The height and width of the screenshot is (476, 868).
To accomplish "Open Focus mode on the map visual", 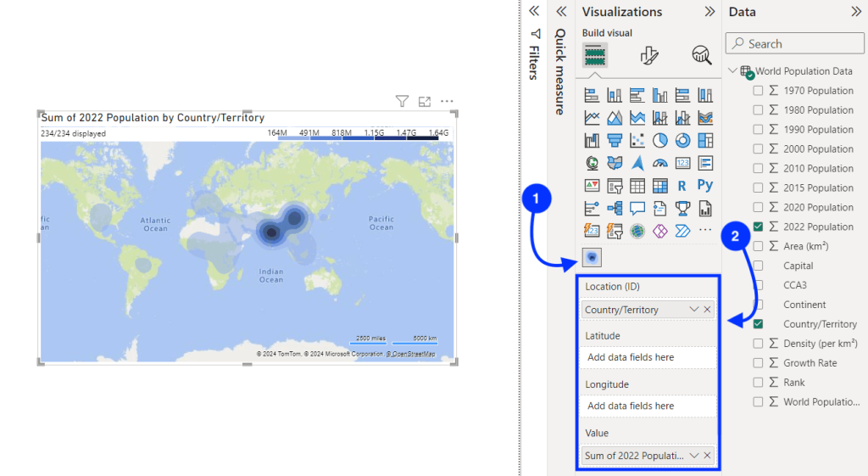I will (425, 102).
